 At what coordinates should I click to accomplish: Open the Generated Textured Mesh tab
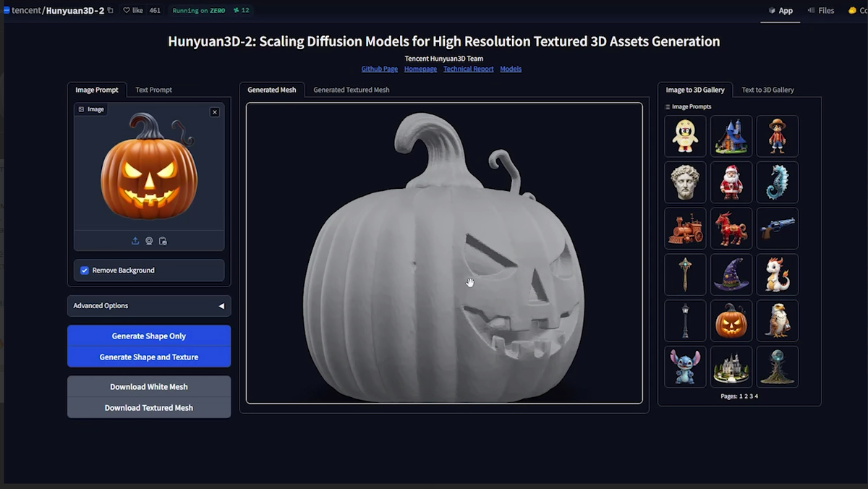click(351, 90)
